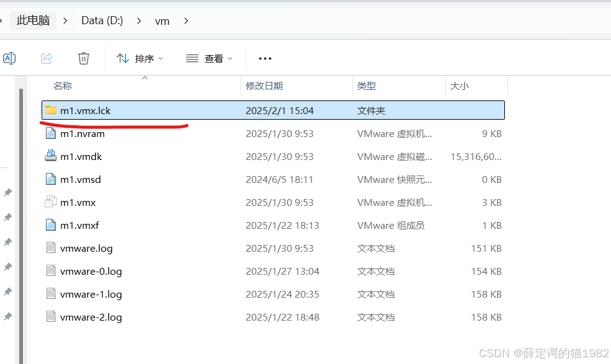Viewport: 611px width, 364px height.
Task: Select the m1.vmxf file icon
Action: tap(51, 225)
